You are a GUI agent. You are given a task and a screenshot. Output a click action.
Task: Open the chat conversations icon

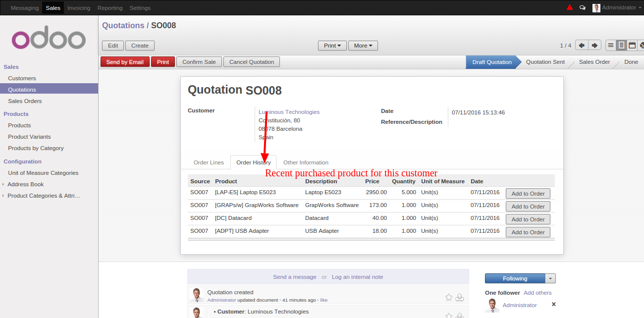[x=583, y=8]
